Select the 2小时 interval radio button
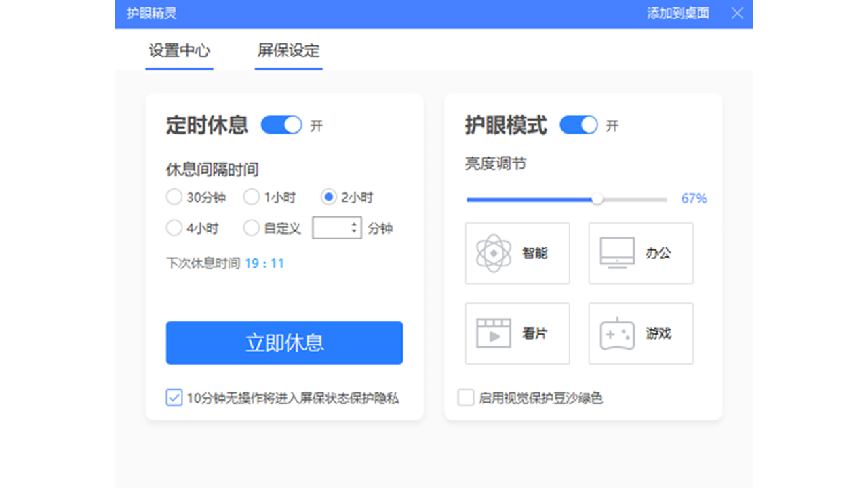 pos(329,197)
